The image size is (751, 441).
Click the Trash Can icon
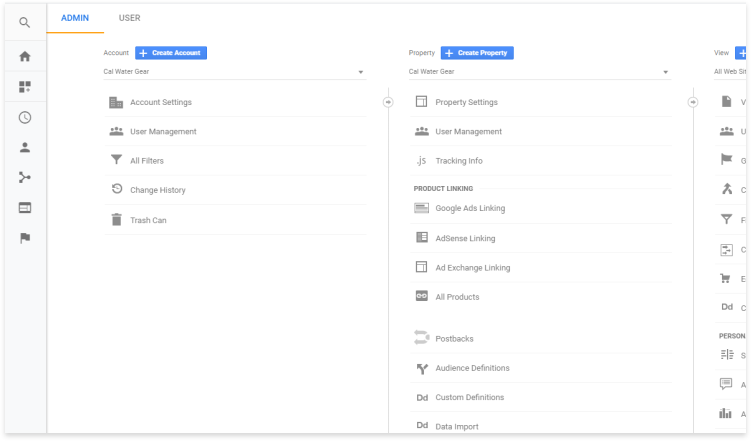(x=116, y=219)
